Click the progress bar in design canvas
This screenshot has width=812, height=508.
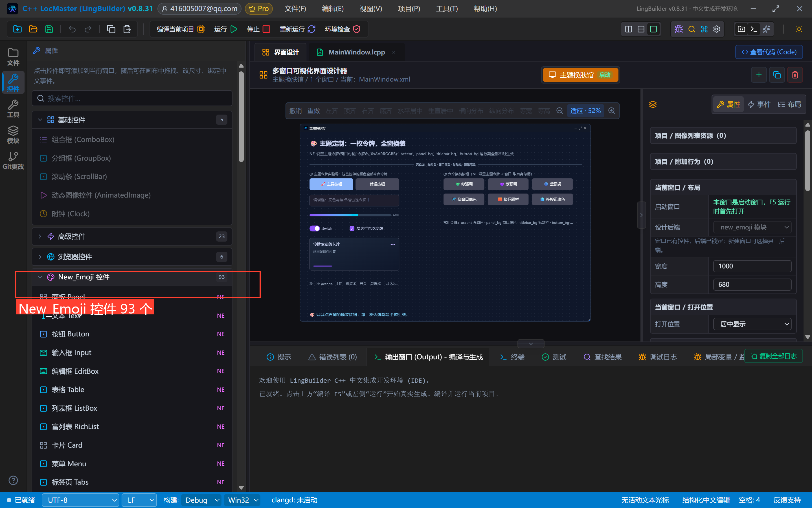[350, 215]
